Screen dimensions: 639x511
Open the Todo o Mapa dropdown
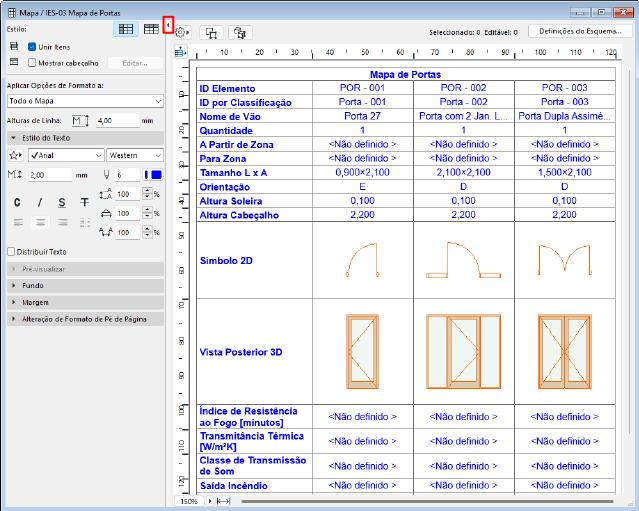click(x=84, y=101)
